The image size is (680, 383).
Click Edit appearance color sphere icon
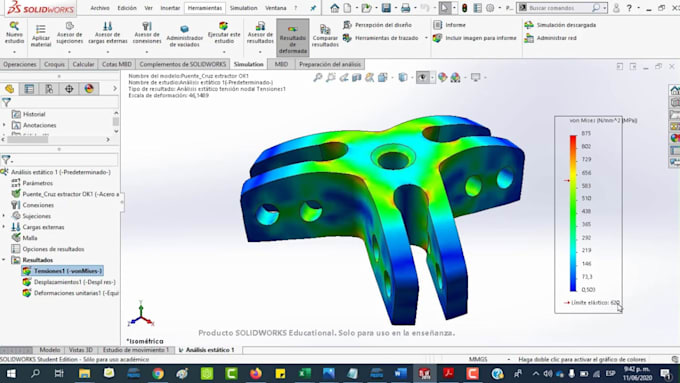point(442,77)
